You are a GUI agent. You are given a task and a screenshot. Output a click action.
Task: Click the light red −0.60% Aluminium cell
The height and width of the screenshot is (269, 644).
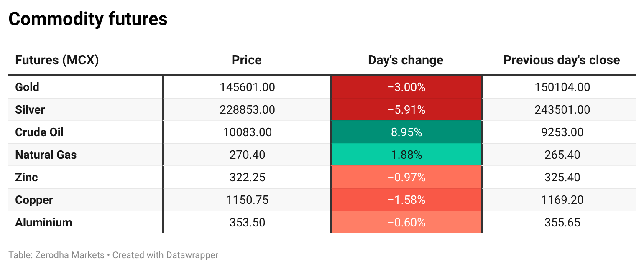406,223
